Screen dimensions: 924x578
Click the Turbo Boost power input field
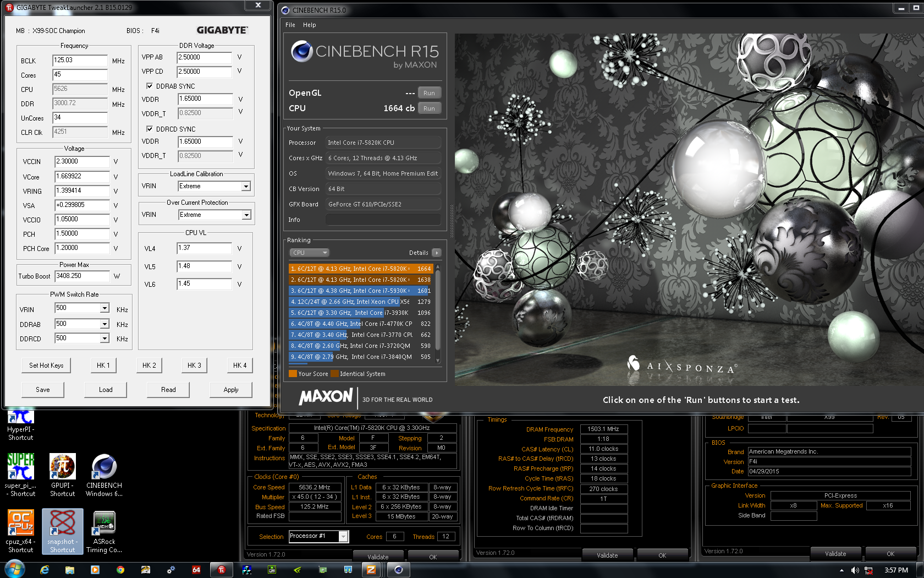click(82, 276)
